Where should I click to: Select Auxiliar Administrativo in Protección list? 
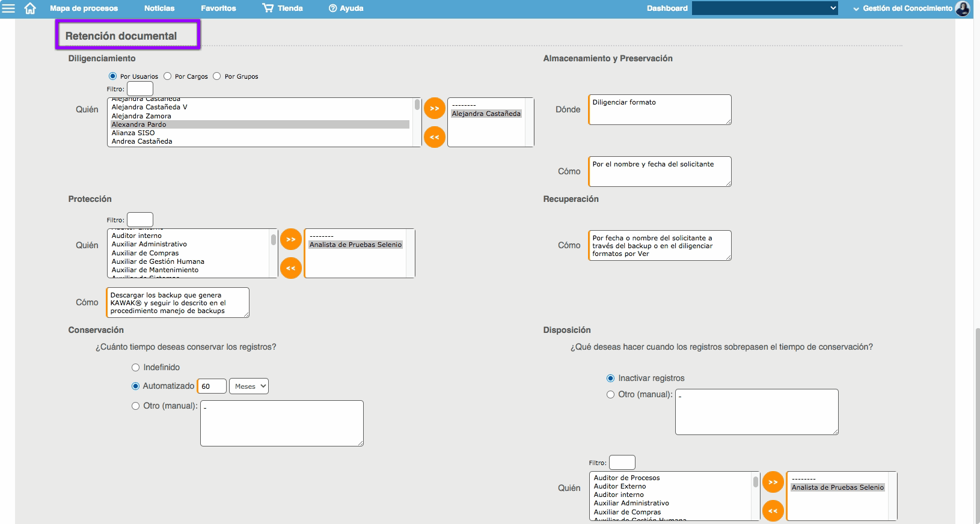point(189,244)
